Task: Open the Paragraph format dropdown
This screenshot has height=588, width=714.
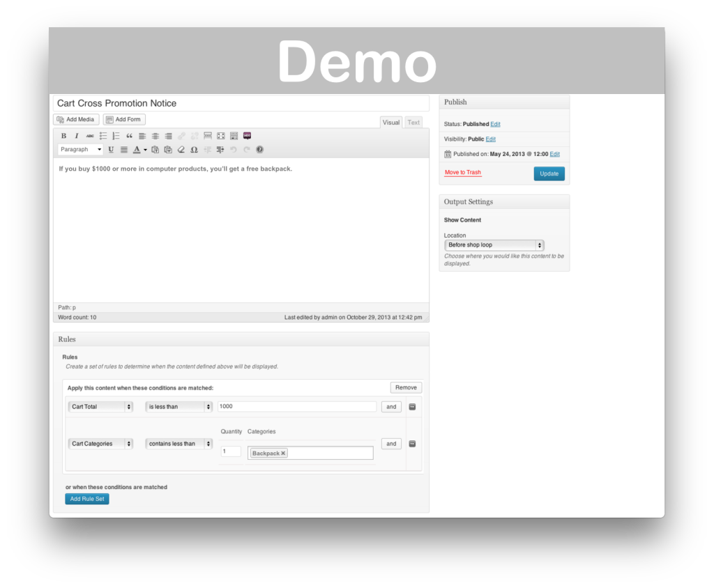Action: (x=79, y=149)
